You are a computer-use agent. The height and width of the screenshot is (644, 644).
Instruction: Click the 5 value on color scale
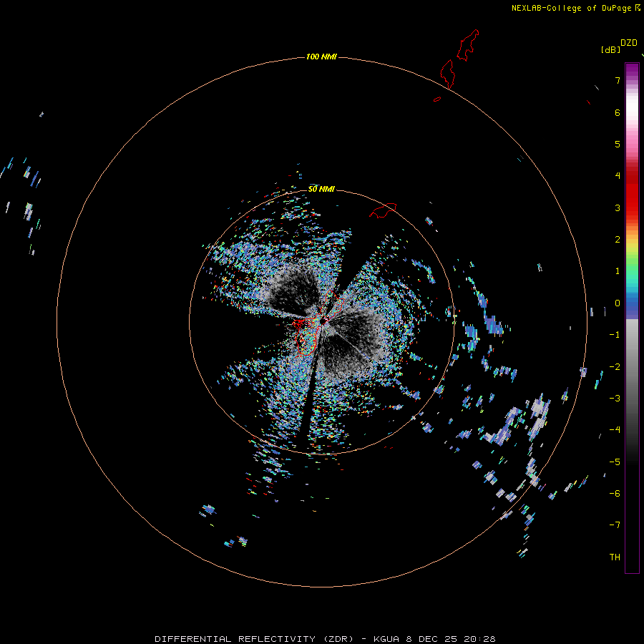point(618,144)
